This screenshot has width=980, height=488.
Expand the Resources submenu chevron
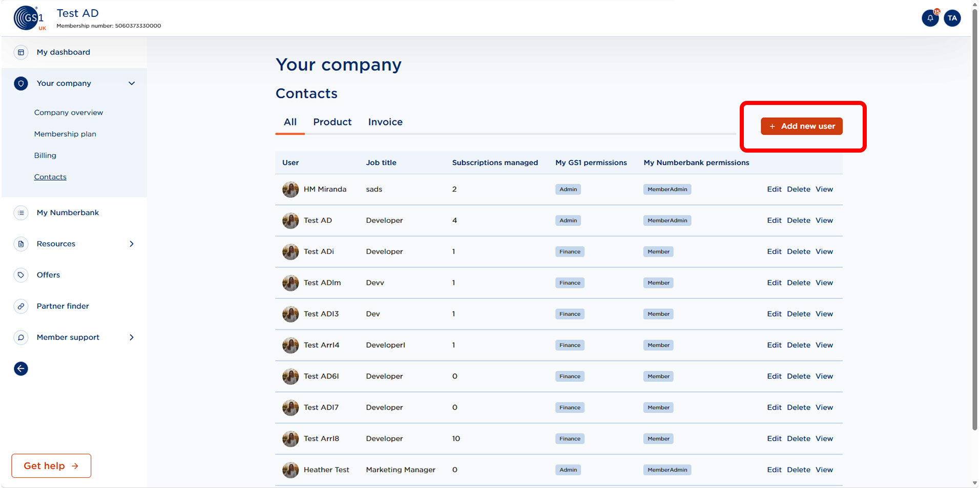pyautogui.click(x=132, y=244)
